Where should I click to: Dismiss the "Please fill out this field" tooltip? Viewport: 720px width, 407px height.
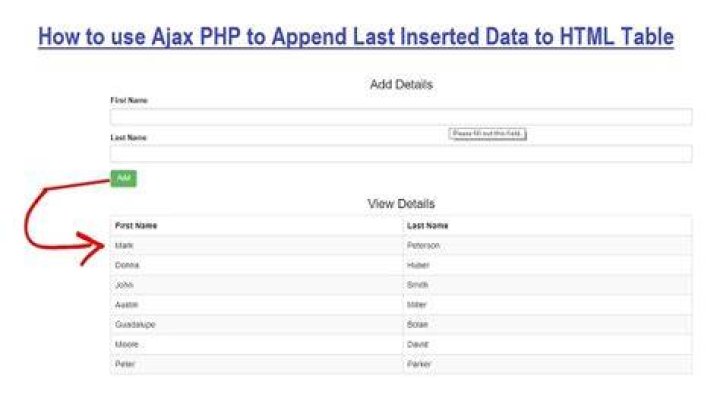487,134
